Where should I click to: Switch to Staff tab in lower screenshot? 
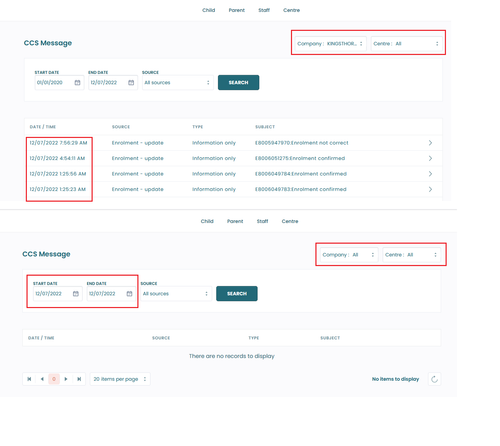262,221
